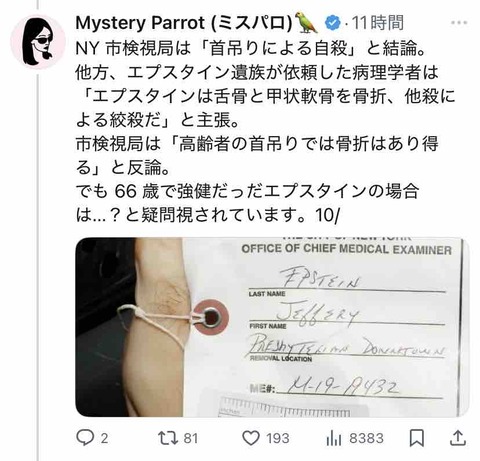The width and height of the screenshot is (480, 461).
Task: Click the reply speech bubble icon
Action: (84, 438)
